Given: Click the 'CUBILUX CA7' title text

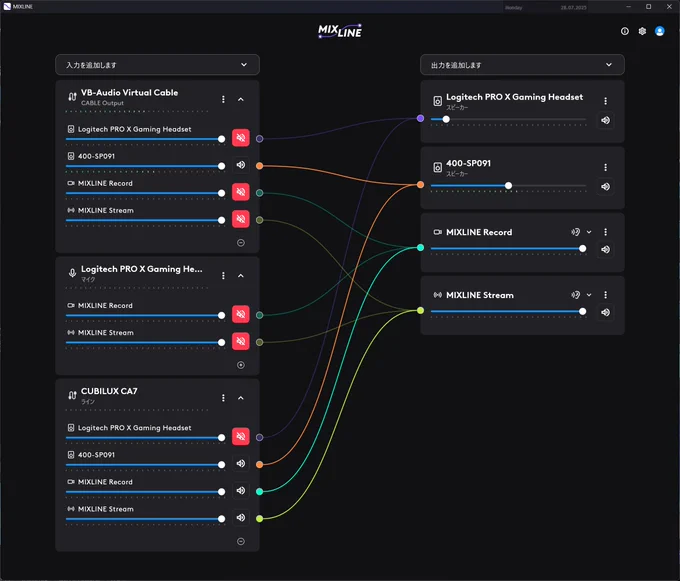Looking at the screenshot, I should coord(109,391).
